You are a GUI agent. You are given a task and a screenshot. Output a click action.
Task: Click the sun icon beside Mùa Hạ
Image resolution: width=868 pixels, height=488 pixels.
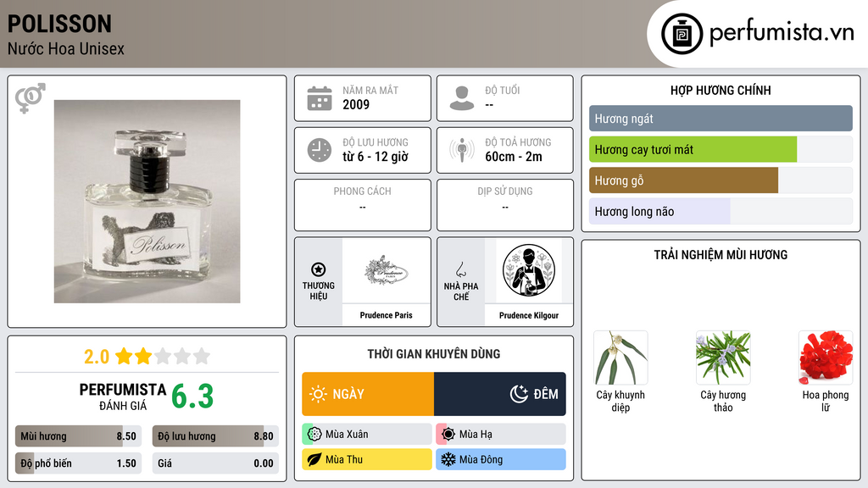coord(448,435)
